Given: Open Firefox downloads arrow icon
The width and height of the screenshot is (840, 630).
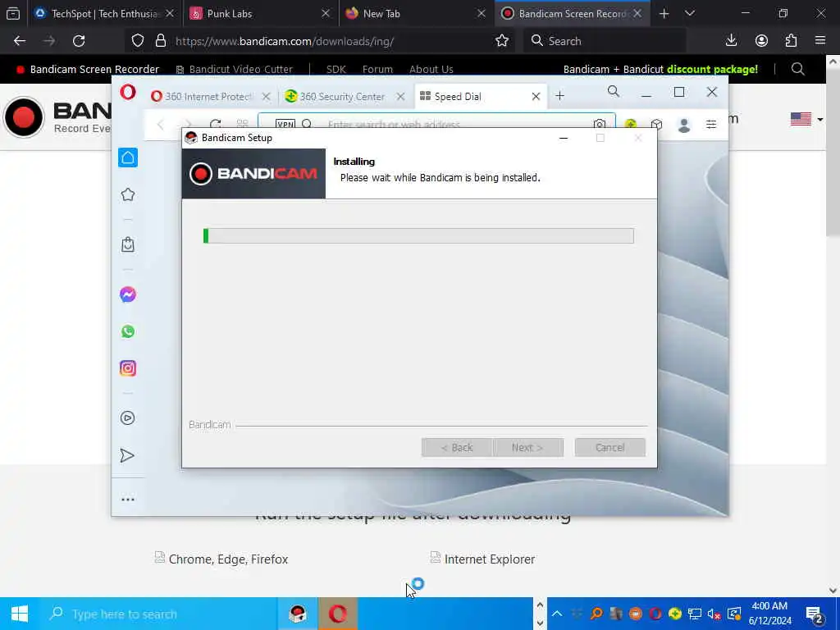Looking at the screenshot, I should (x=731, y=41).
